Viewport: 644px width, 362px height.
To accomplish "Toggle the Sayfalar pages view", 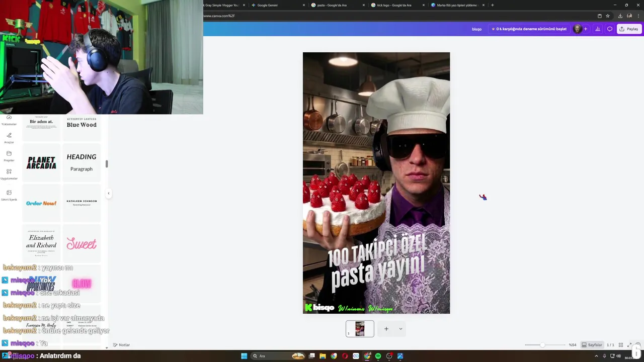I will (x=592, y=345).
